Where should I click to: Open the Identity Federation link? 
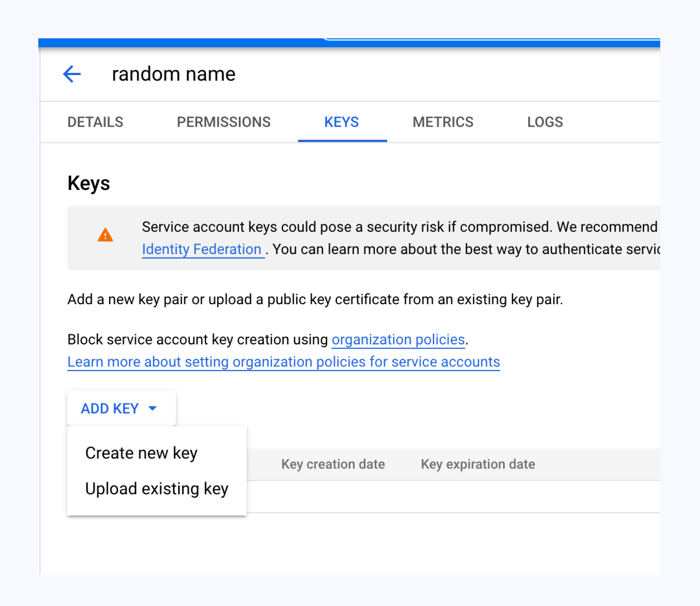[202, 249]
